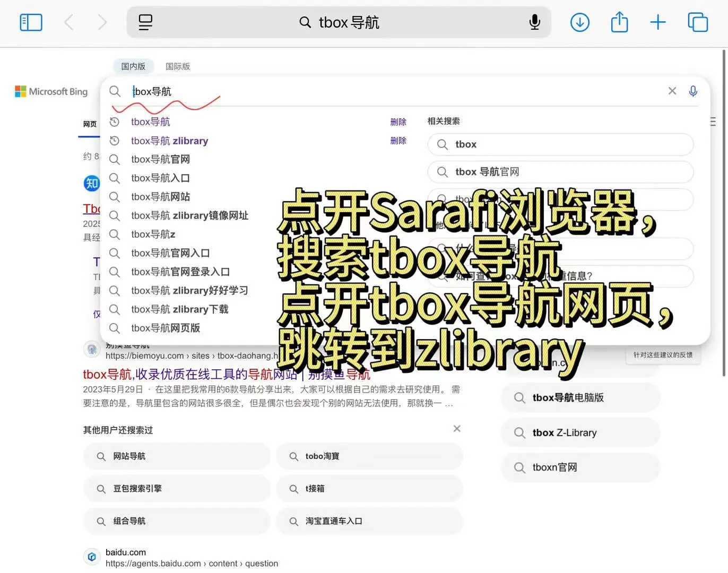Screen dimensions: 728x573
Task: Click the address bar showing tbox 导航
Action: click(339, 22)
